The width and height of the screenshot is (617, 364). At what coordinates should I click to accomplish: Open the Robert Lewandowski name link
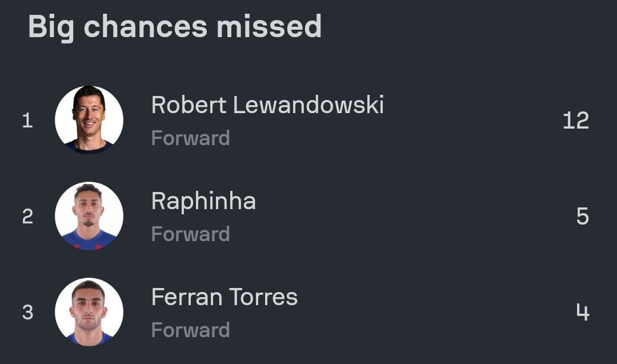(267, 105)
